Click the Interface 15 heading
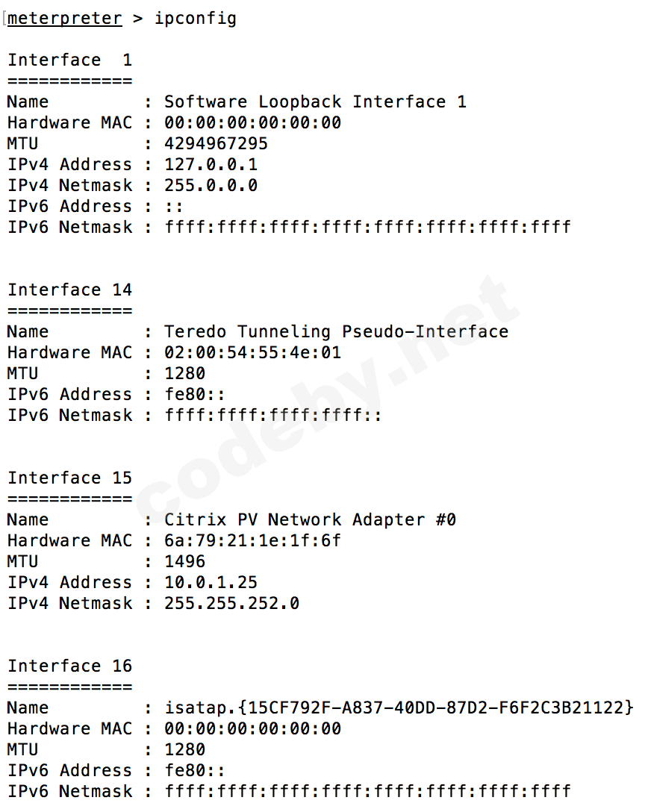The image size is (651, 812). click(69, 478)
